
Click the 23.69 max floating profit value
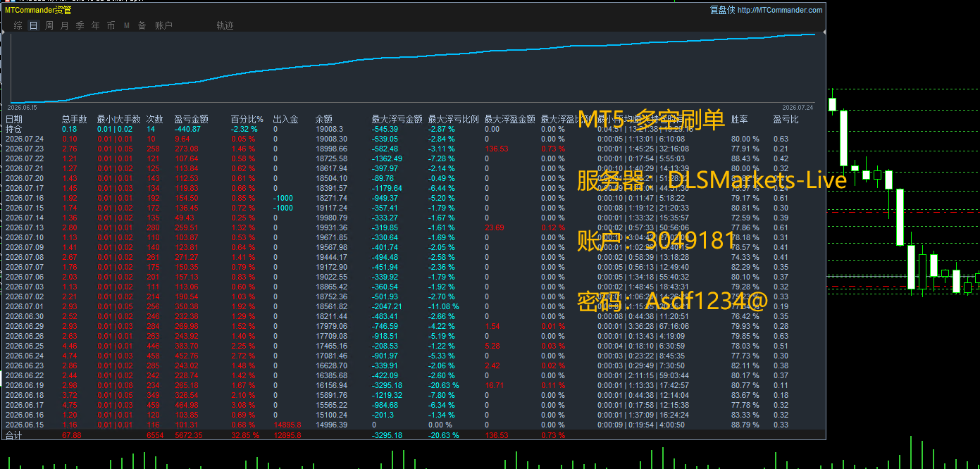pyautogui.click(x=495, y=227)
